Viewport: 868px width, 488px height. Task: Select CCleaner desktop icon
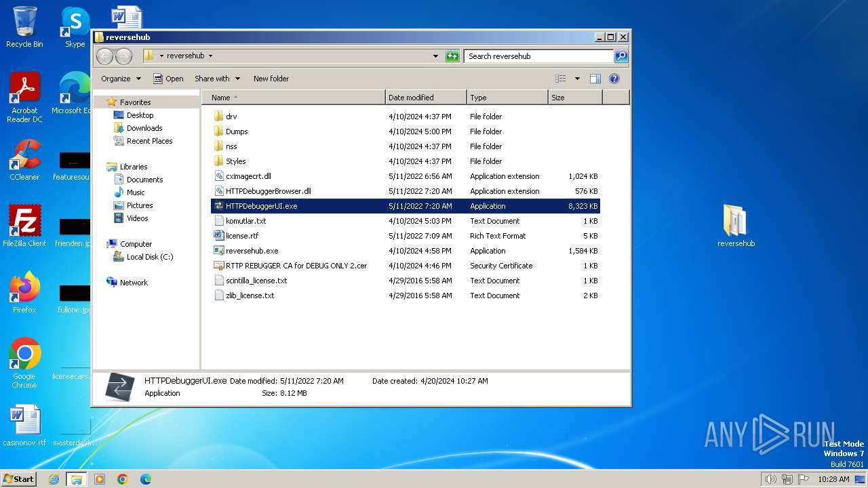[24, 160]
